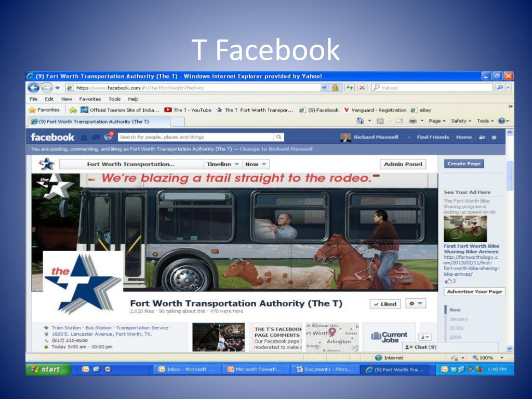Open a new blank browser tab
The height and width of the screenshot is (399, 532).
(x=178, y=122)
